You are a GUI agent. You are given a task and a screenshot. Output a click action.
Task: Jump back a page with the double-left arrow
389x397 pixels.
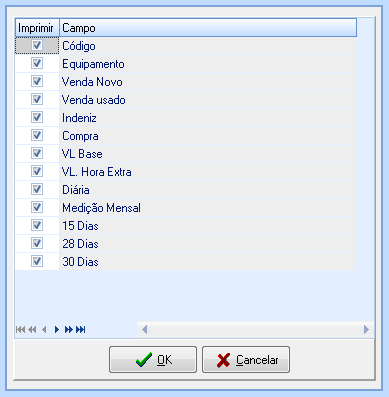[x=32, y=330]
